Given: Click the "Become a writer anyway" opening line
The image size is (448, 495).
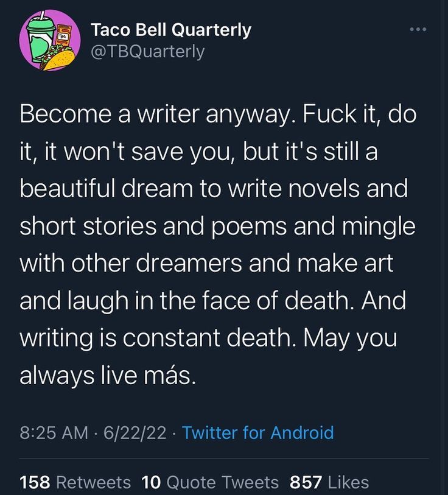Looking at the screenshot, I should 152,115.
